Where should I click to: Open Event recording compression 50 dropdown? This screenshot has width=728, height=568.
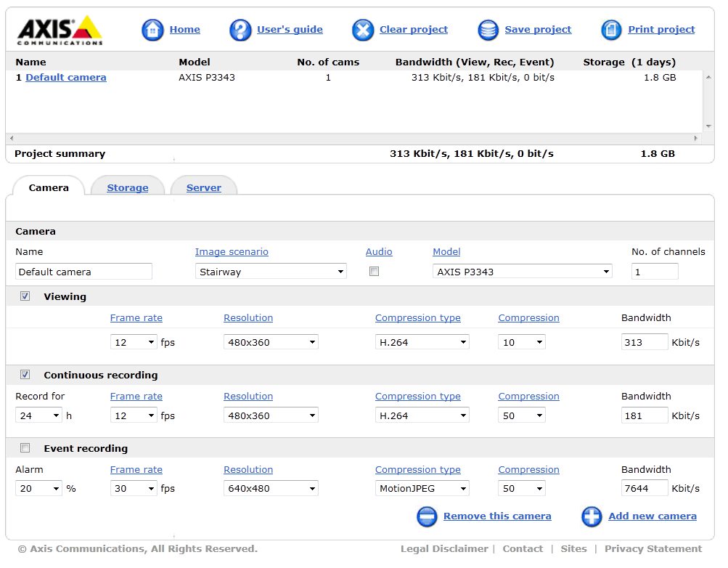[x=522, y=488]
